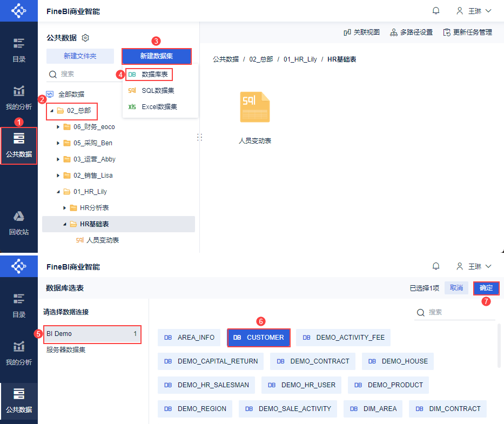The image size is (504, 424).
Task: Click the notification bell in the bottom window
Action: tap(436, 266)
